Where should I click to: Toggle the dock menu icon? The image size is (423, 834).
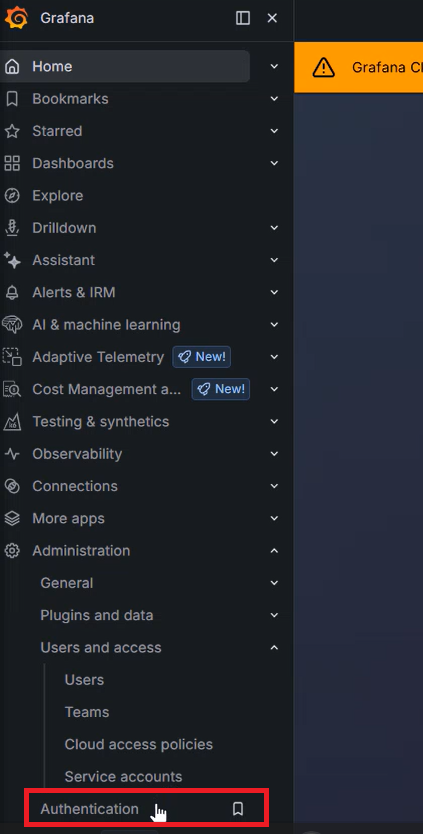click(243, 18)
